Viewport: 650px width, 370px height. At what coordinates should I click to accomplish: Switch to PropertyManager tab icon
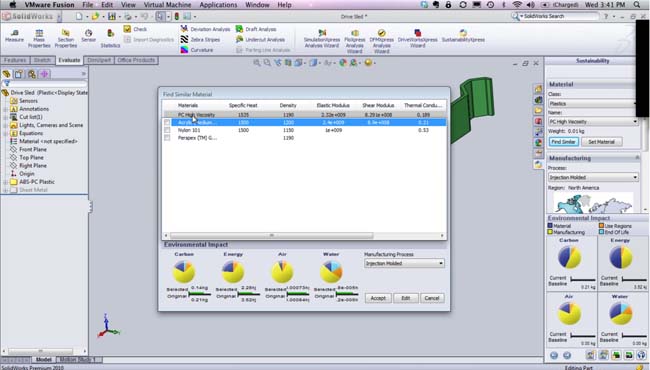pos(19,74)
